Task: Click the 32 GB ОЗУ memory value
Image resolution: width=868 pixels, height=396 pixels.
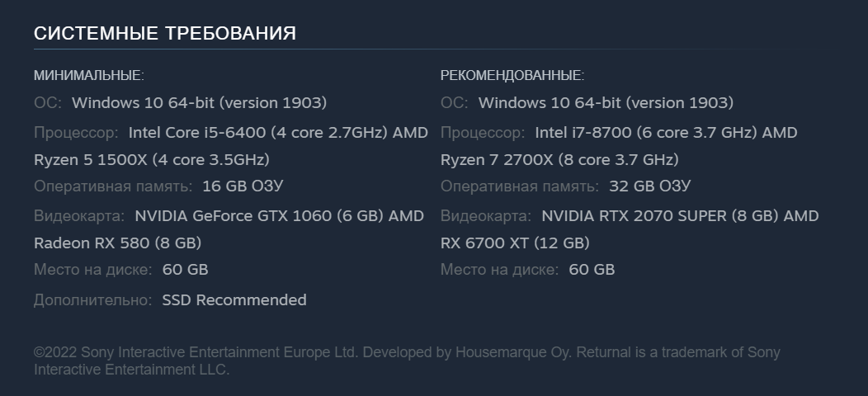Action: (650, 186)
